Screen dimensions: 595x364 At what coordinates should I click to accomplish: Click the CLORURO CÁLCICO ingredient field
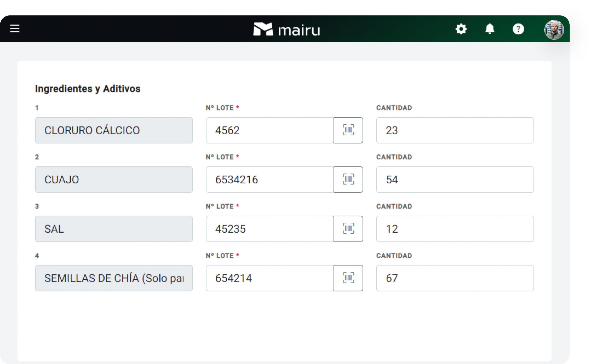(x=114, y=130)
